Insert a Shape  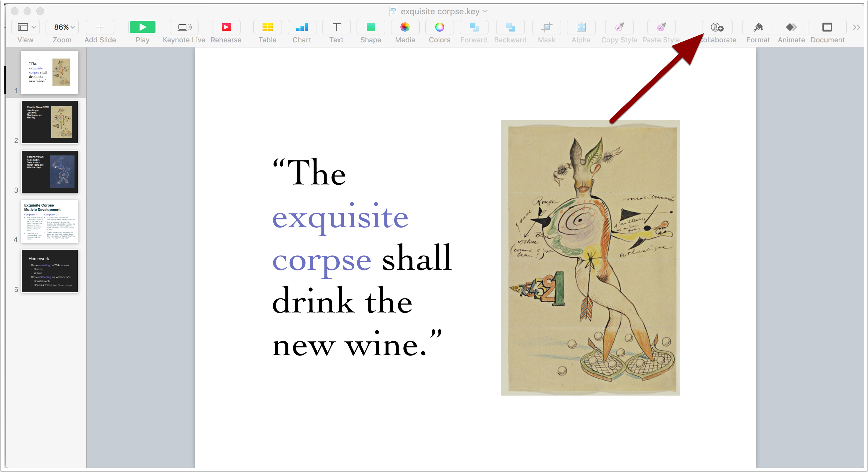pos(371,27)
